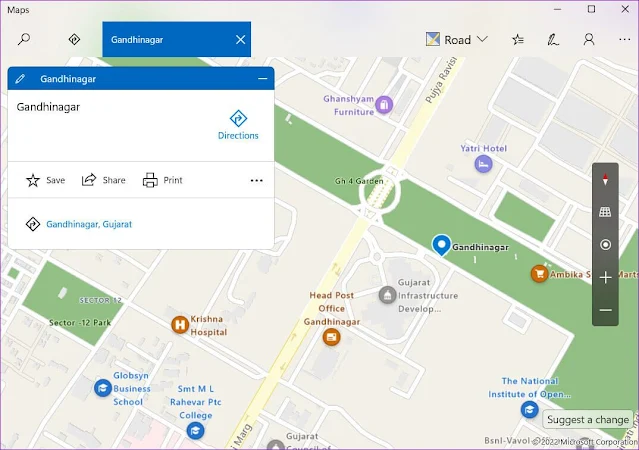Select the Ghanshyam Furniture map marker
This screenshot has width=639, height=450.
click(383, 105)
